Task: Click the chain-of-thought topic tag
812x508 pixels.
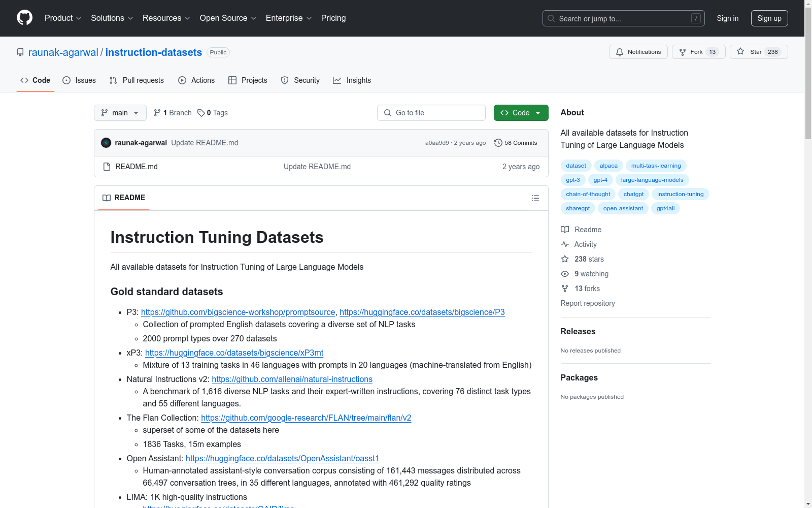Action: tap(588, 194)
